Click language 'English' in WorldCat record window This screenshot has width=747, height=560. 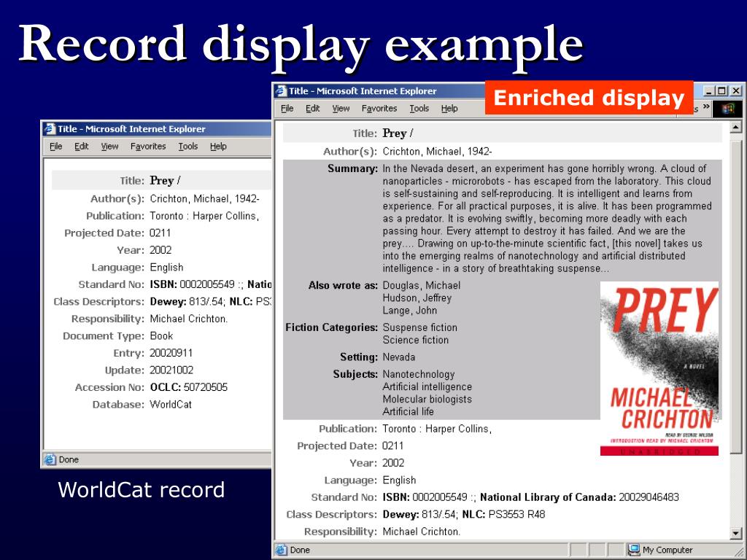point(166,267)
